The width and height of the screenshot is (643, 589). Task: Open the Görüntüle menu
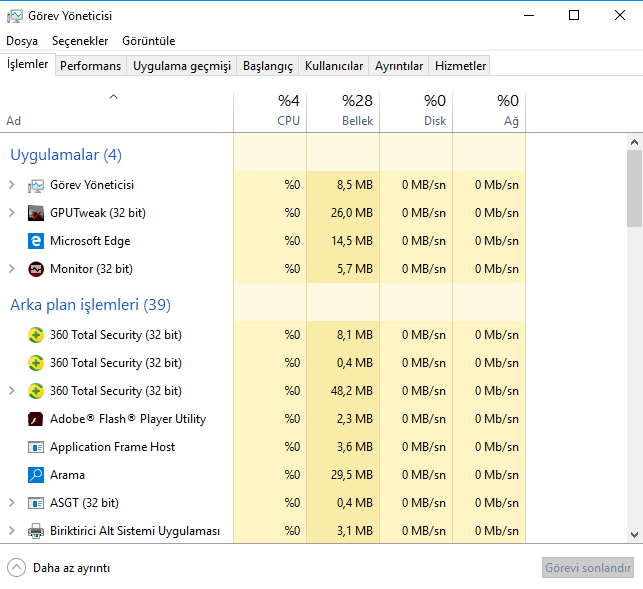(x=148, y=41)
